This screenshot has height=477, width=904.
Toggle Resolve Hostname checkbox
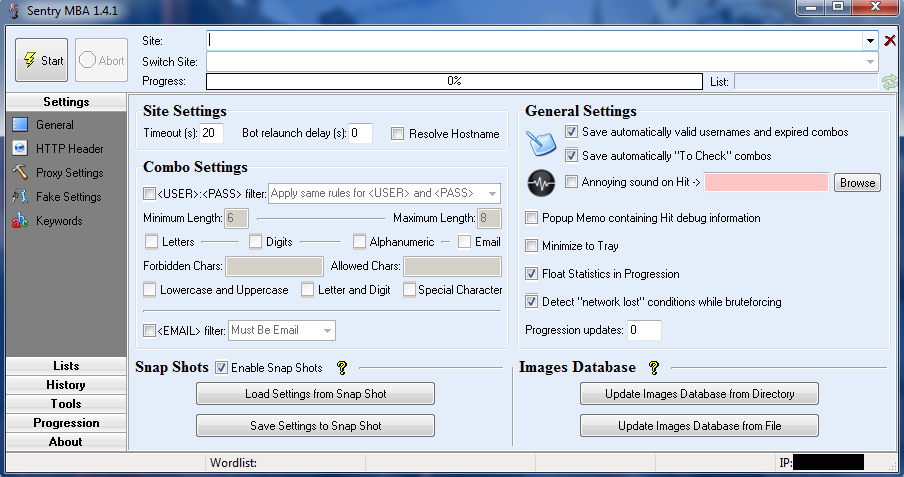pyautogui.click(x=397, y=134)
